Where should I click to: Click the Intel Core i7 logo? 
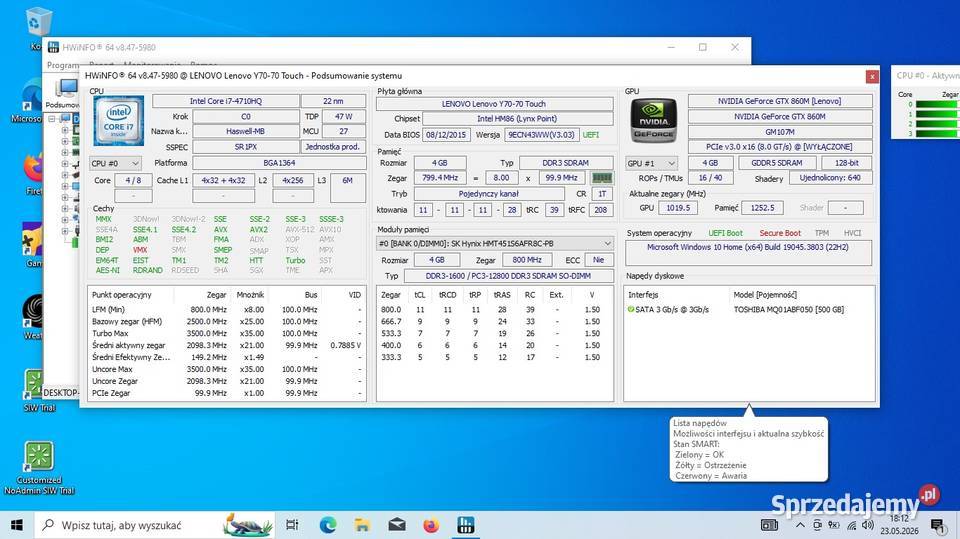coord(119,120)
